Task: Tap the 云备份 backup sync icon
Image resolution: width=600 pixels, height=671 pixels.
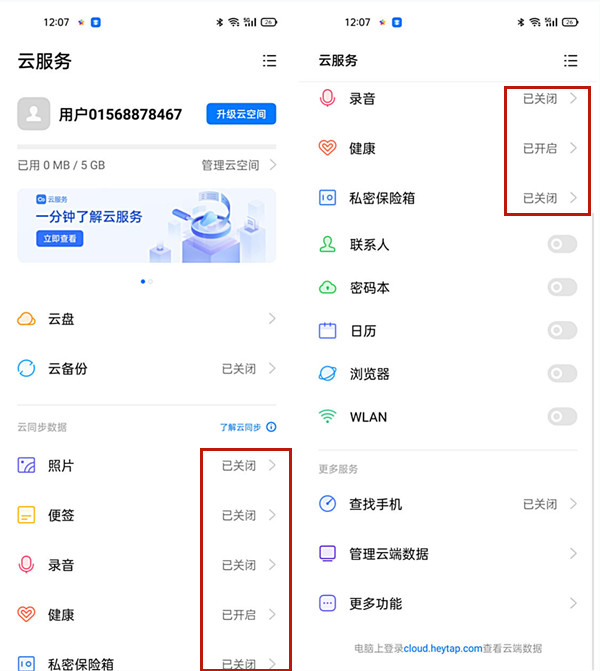Action: 26,368
